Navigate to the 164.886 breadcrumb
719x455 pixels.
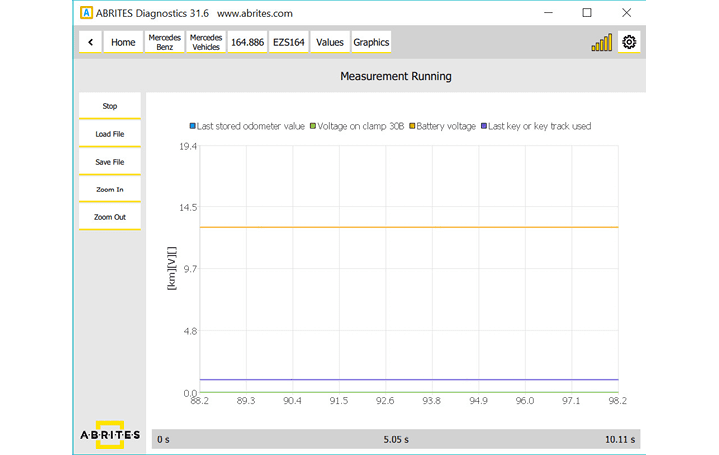click(x=247, y=42)
